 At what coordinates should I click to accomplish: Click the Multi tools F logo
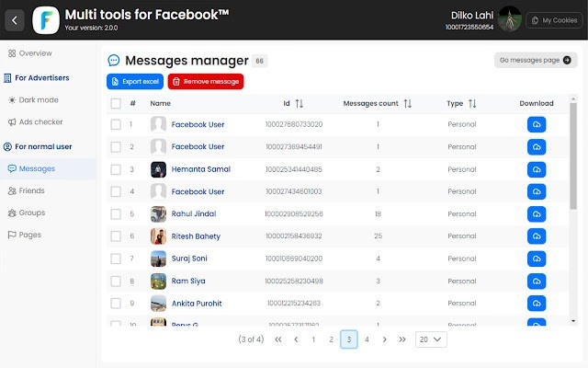click(x=46, y=20)
